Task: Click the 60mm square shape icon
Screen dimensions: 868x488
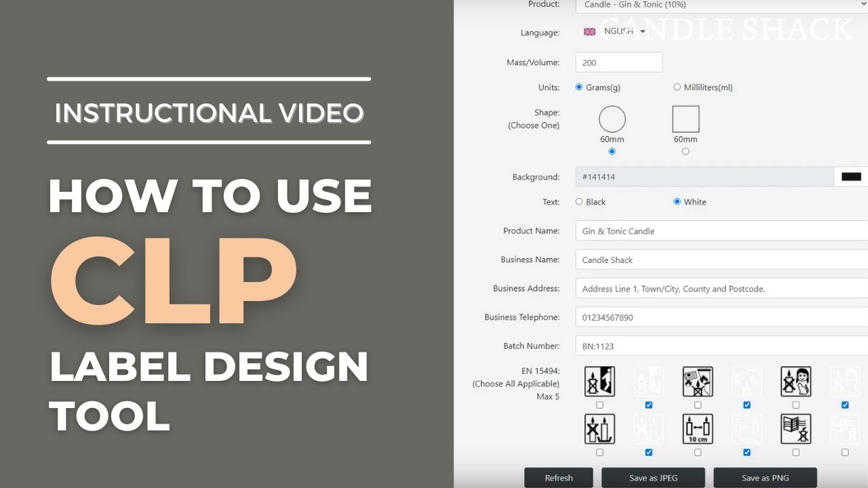Action: 686,119
